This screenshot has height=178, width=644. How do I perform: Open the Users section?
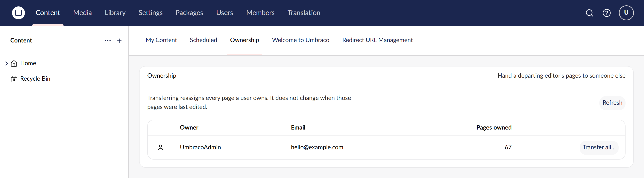(225, 13)
